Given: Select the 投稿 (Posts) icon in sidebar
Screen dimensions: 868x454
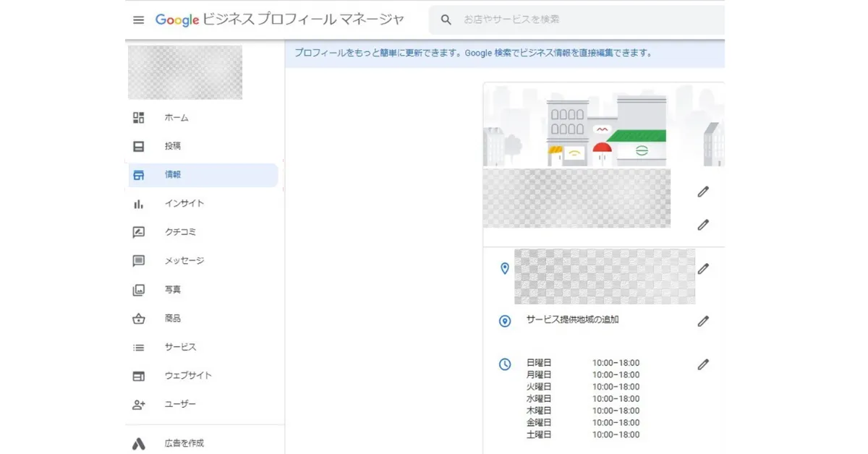Looking at the screenshot, I should click(138, 146).
